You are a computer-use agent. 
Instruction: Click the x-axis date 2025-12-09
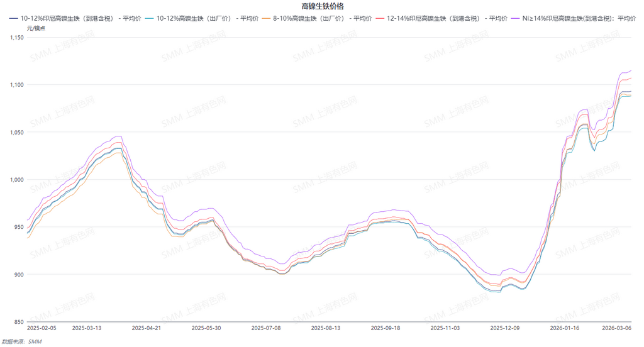point(505,328)
